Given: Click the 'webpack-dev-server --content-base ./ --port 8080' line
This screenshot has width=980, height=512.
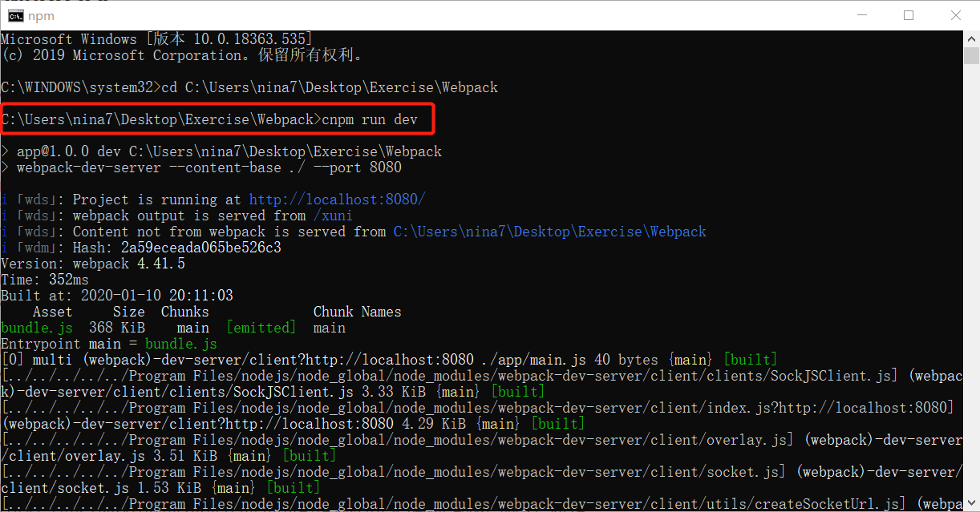Looking at the screenshot, I should 201,167.
